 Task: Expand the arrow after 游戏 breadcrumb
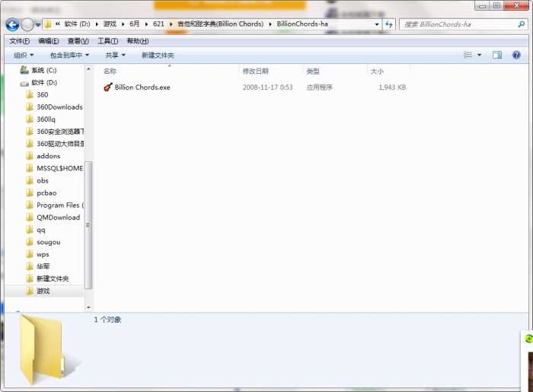[x=123, y=24]
